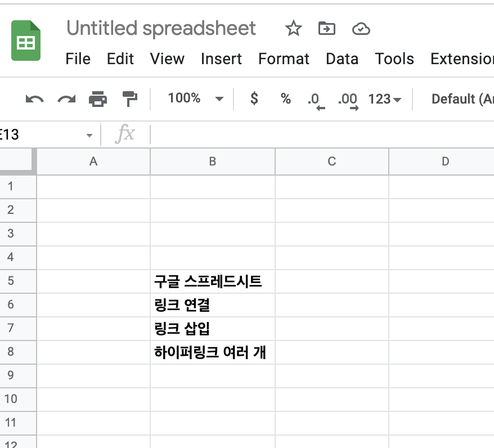
Task: Select row 2 header
Action: 18,210
